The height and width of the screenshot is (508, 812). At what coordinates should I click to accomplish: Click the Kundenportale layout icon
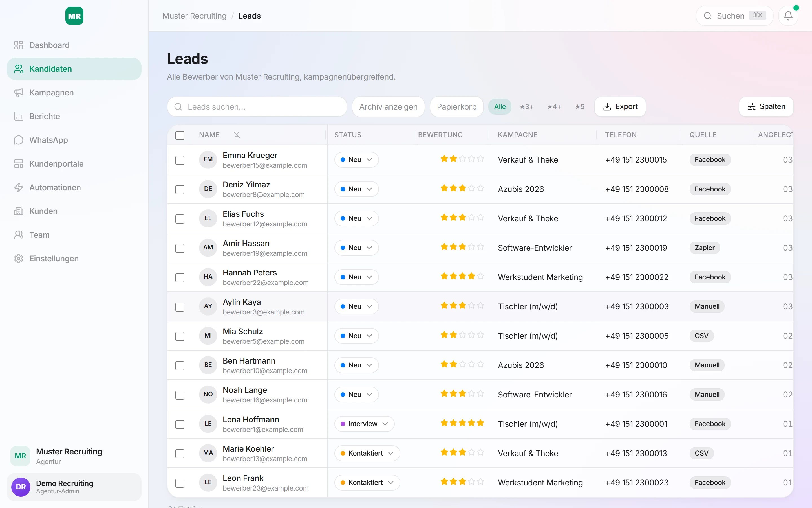pos(18,164)
